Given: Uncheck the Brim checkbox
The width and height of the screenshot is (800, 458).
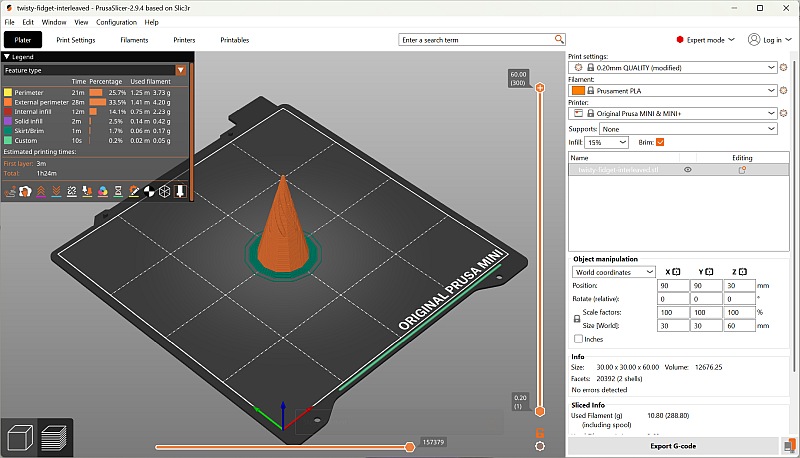Looking at the screenshot, I should (660, 142).
